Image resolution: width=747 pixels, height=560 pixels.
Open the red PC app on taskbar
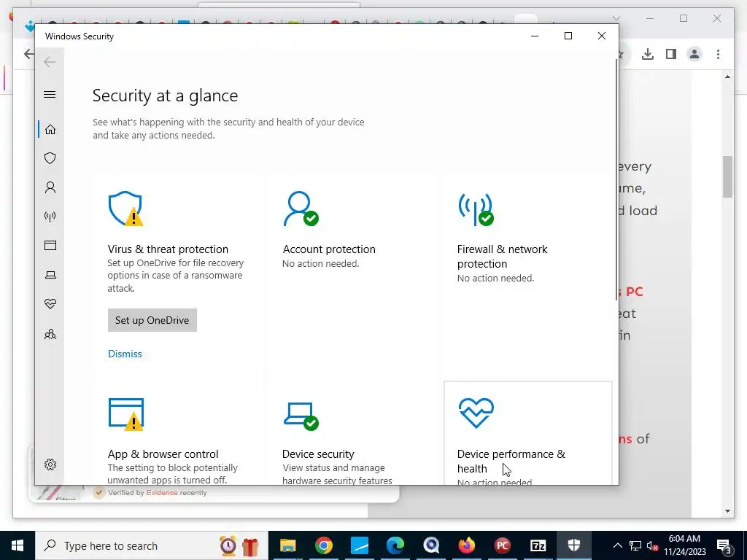(502, 545)
